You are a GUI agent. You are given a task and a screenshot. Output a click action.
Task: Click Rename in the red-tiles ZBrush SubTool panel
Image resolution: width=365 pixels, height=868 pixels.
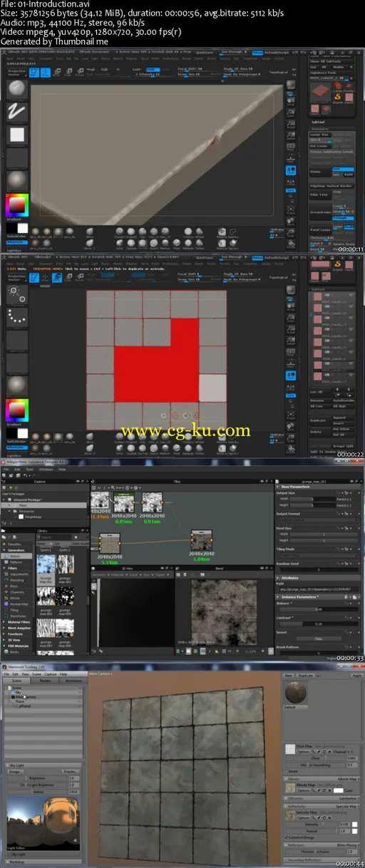click(320, 401)
